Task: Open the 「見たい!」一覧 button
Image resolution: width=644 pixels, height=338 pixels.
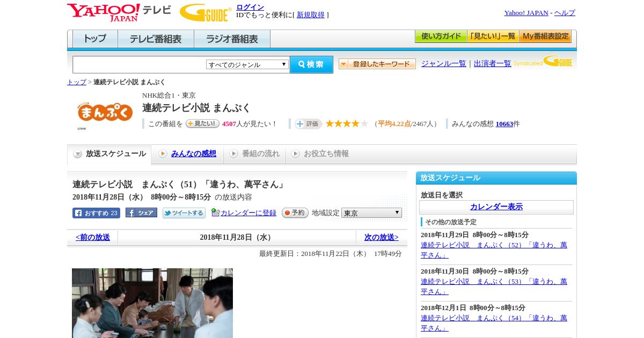Action: 493,36
